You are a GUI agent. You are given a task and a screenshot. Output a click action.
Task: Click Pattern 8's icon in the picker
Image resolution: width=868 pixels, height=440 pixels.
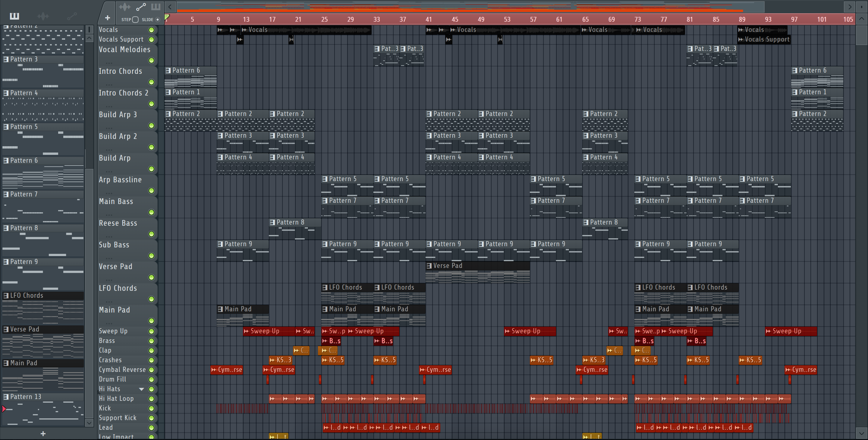6,228
